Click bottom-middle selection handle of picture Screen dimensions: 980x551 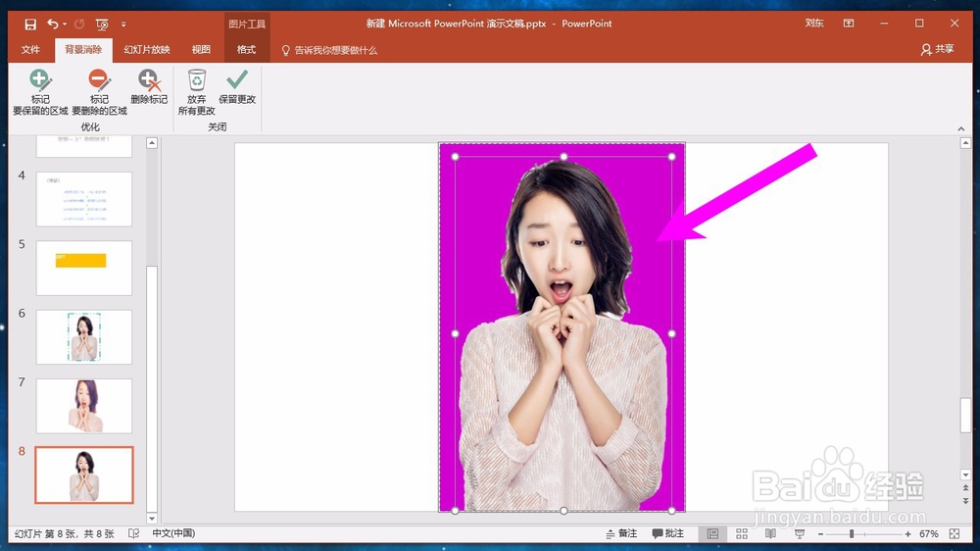pyautogui.click(x=563, y=511)
